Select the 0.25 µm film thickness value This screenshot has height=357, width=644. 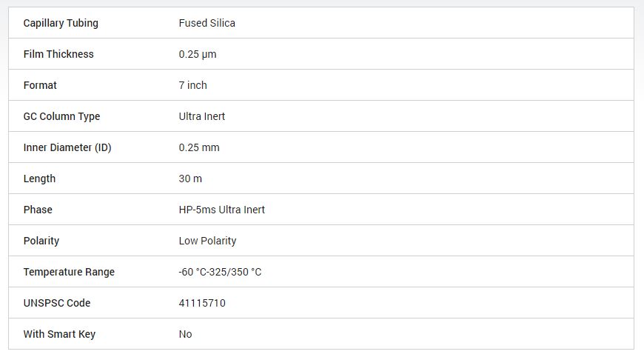[x=198, y=54]
